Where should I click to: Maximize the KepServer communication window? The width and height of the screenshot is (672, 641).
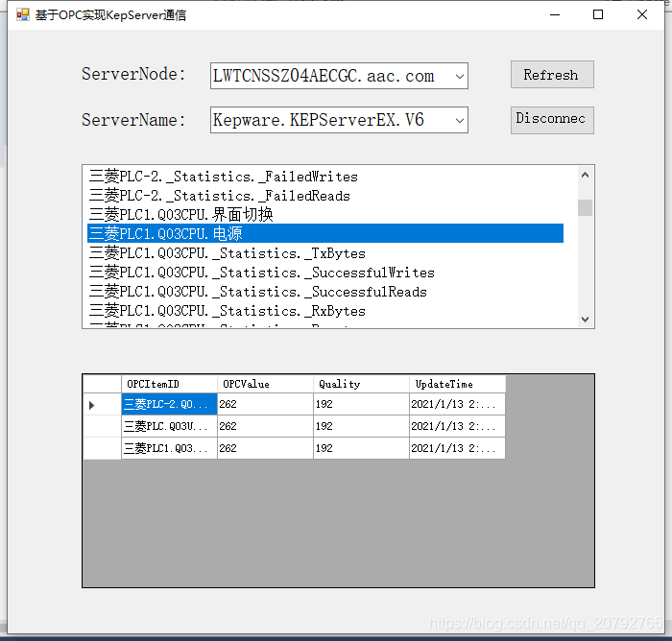pos(598,15)
